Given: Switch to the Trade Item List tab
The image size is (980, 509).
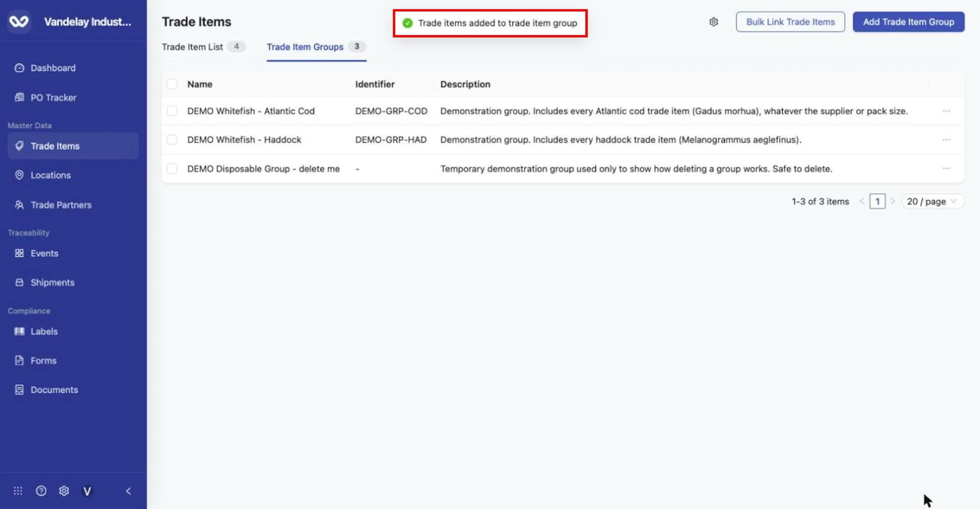Looking at the screenshot, I should (x=204, y=47).
